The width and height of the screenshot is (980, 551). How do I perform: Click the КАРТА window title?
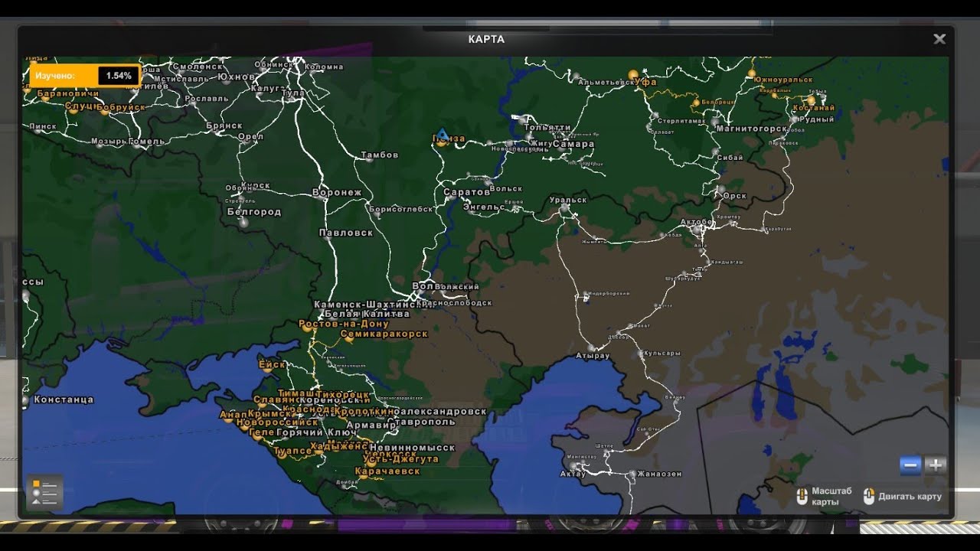pos(486,39)
